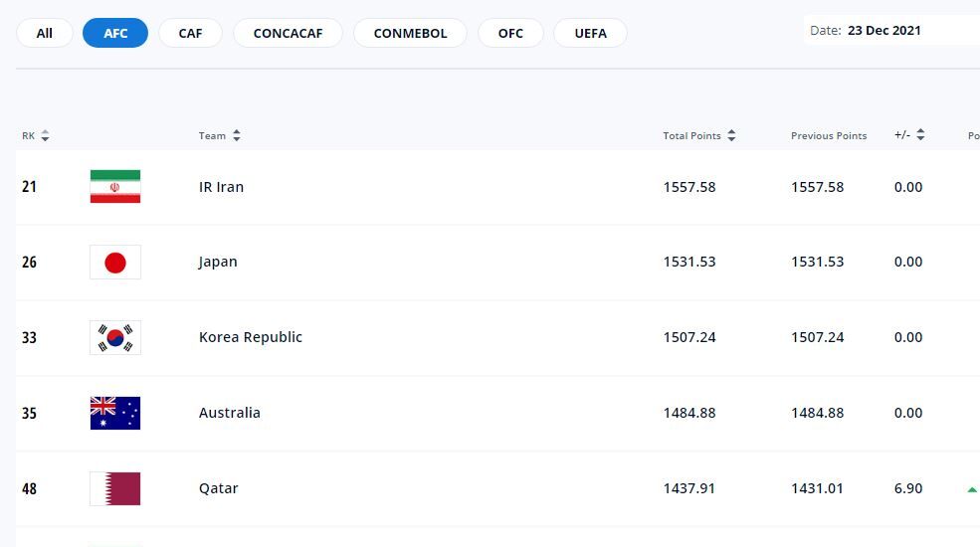Open the IR Iran team link

coord(221,187)
